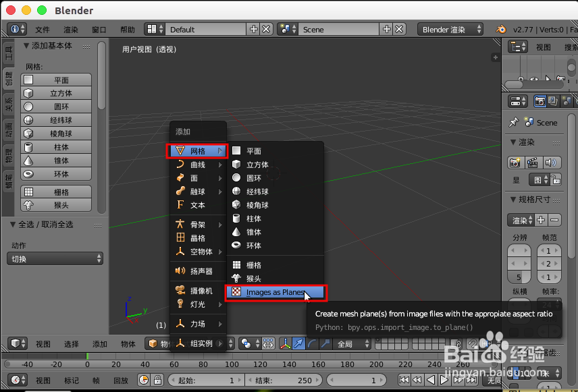Screen dimensions: 578x392
Task: Open the 窗口 (Window) menu
Action: pyautogui.click(x=99, y=30)
